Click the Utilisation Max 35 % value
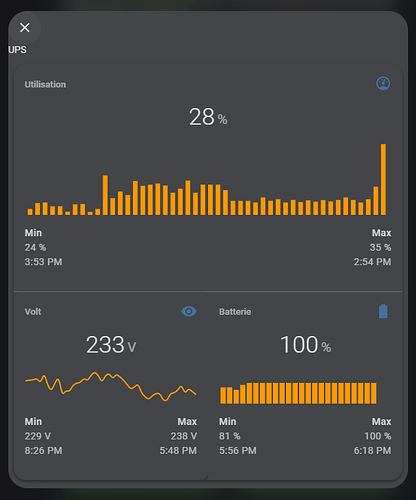Image resolution: width=416 pixels, height=500 pixels. coord(380,247)
